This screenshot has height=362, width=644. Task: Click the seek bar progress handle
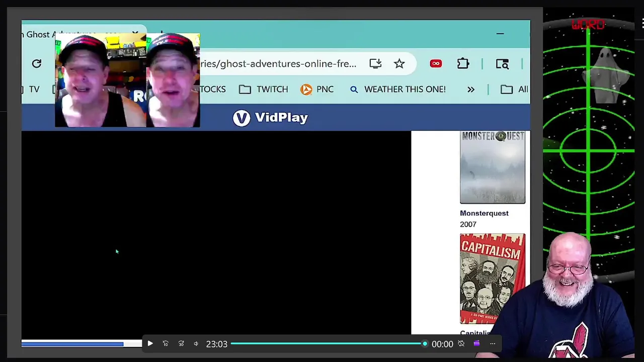[425, 344]
